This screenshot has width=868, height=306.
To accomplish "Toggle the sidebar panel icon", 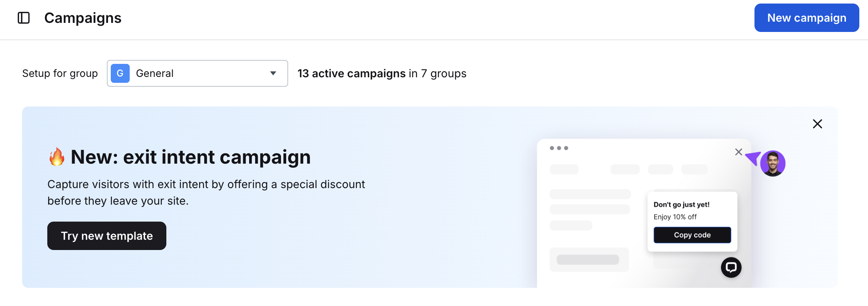I will tap(24, 18).
